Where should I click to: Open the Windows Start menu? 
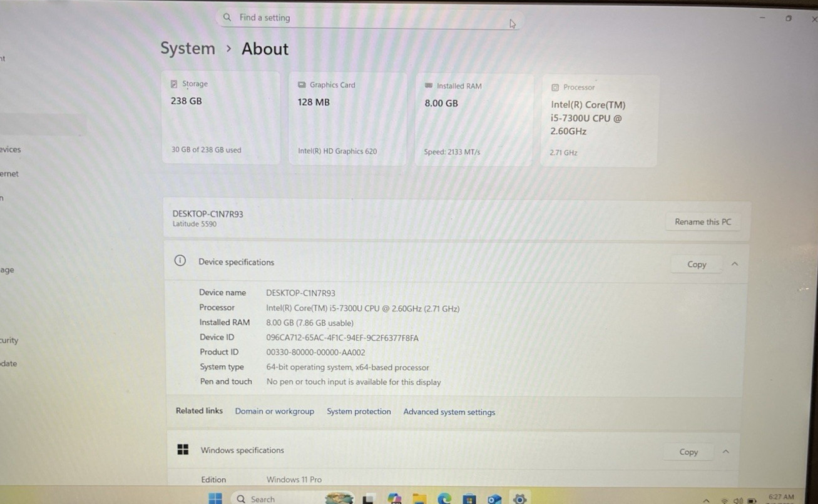215,498
